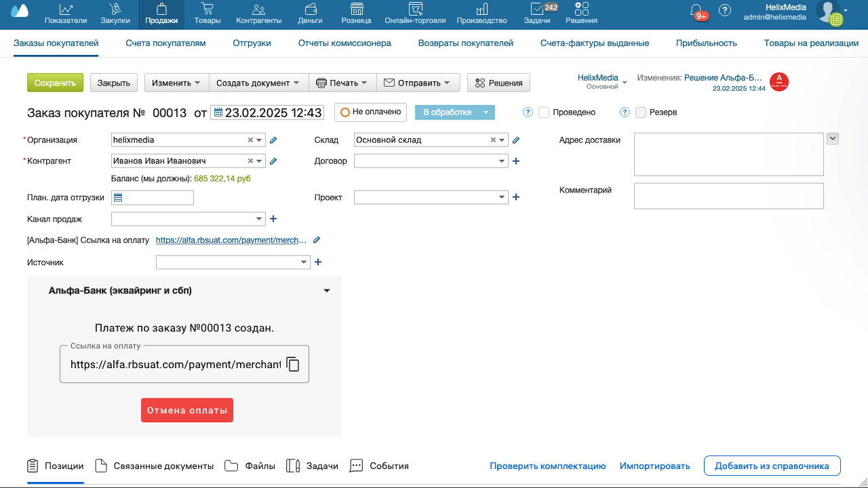This screenshot has height=488, width=868.
Task: Edit the Контрагент with pencil icon
Action: tap(273, 161)
